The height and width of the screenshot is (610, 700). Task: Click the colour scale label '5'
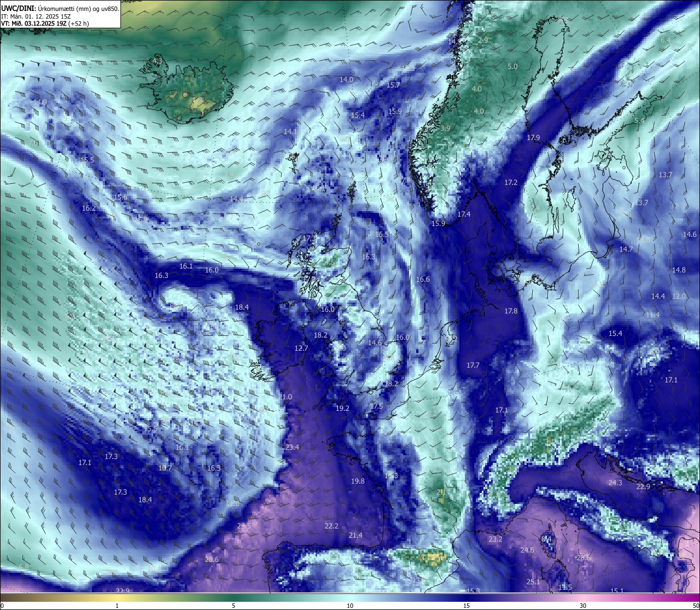(234, 606)
